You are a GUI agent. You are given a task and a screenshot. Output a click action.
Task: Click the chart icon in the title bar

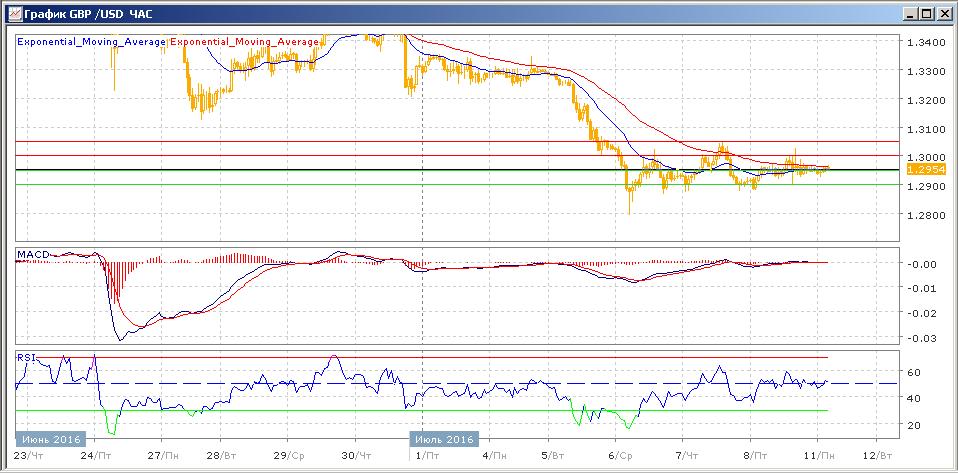click(13, 14)
